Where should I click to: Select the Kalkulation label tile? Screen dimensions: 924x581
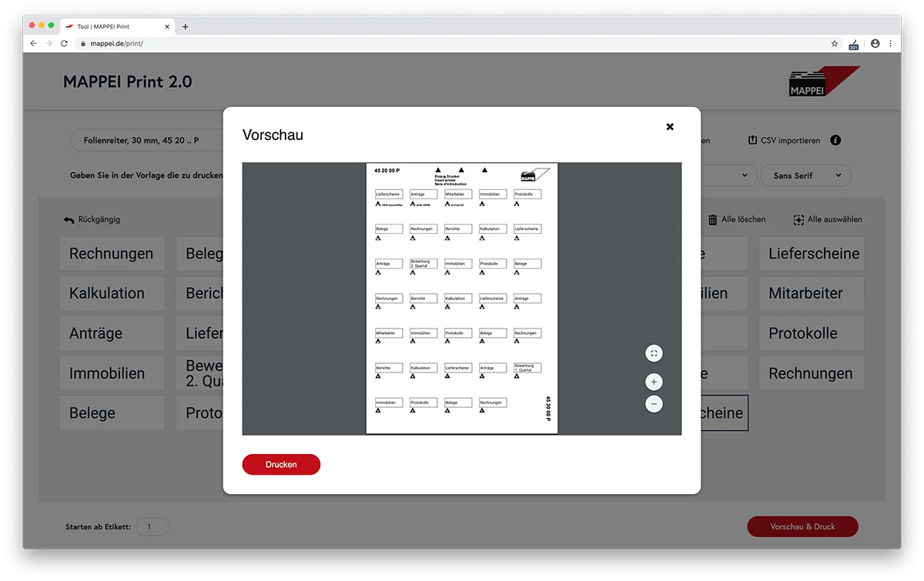pyautogui.click(x=112, y=293)
